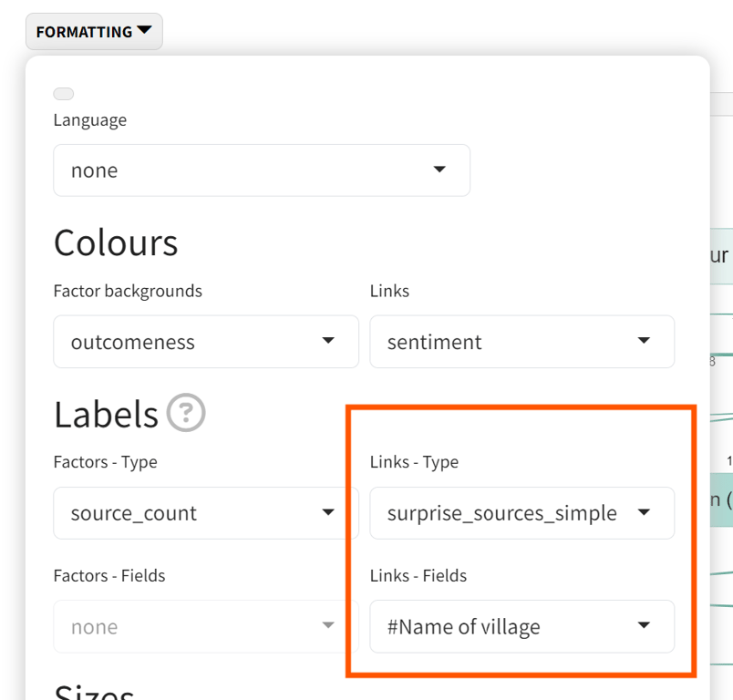This screenshot has width=733, height=700.
Task: Click the arrow icon beside source_count
Action: click(x=328, y=512)
